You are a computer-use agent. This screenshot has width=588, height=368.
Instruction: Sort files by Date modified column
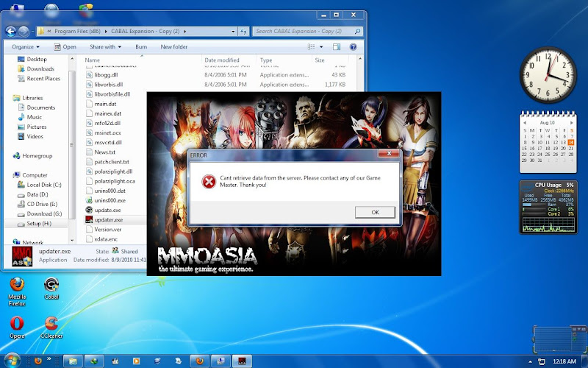coord(222,60)
